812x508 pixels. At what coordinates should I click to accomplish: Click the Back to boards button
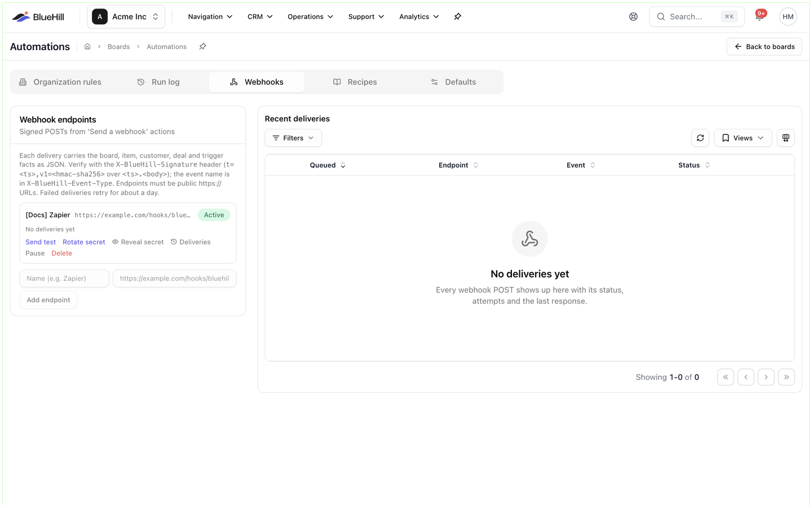(764, 47)
